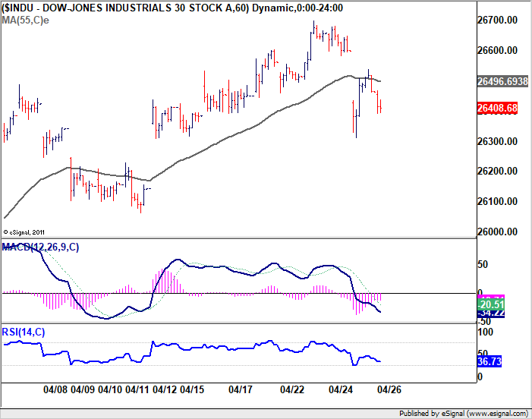Click the 26600.00 price axis label
The image size is (532, 419).
point(497,50)
